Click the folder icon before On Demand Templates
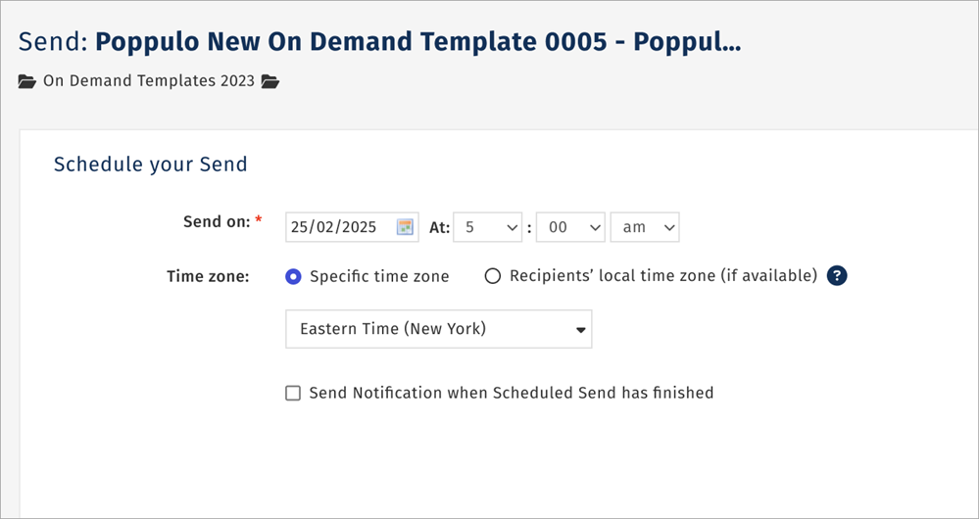The width and height of the screenshot is (980, 519). coord(26,81)
